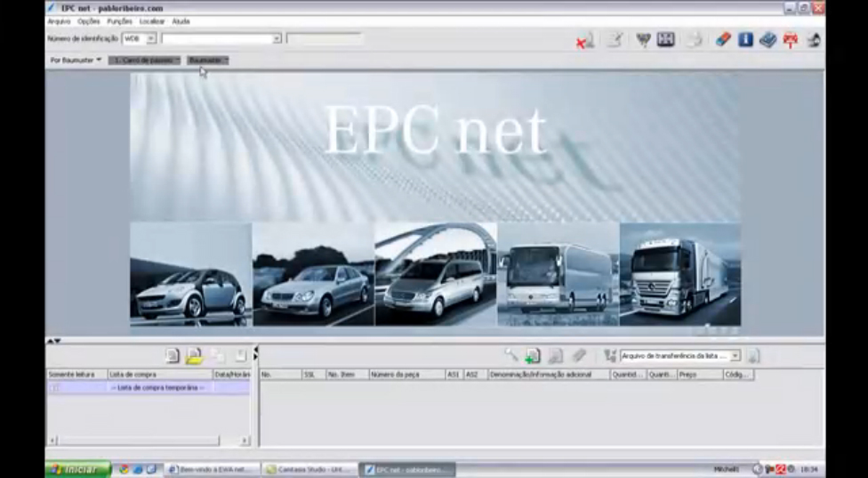Click the magnifier search icon in parts list toolbar

[511, 355]
